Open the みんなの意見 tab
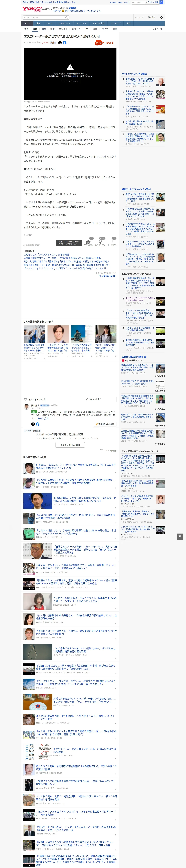This screenshot has width=186, height=868. pos(99,24)
